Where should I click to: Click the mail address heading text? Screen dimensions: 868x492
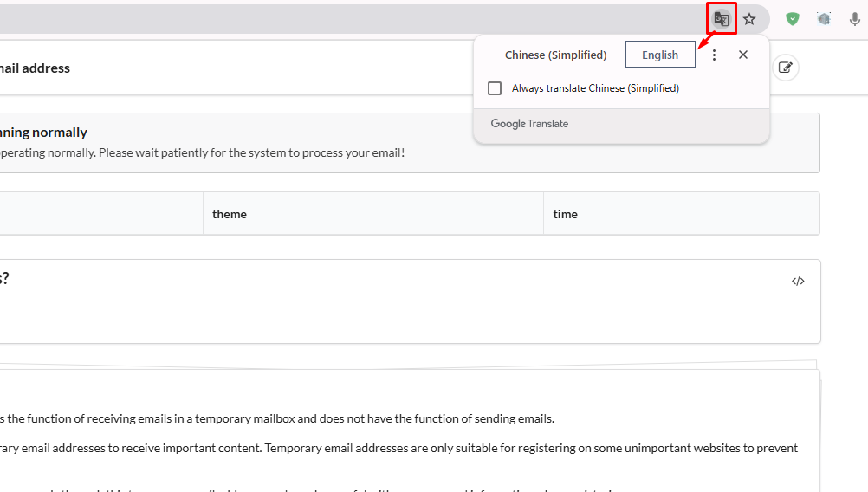click(x=35, y=68)
